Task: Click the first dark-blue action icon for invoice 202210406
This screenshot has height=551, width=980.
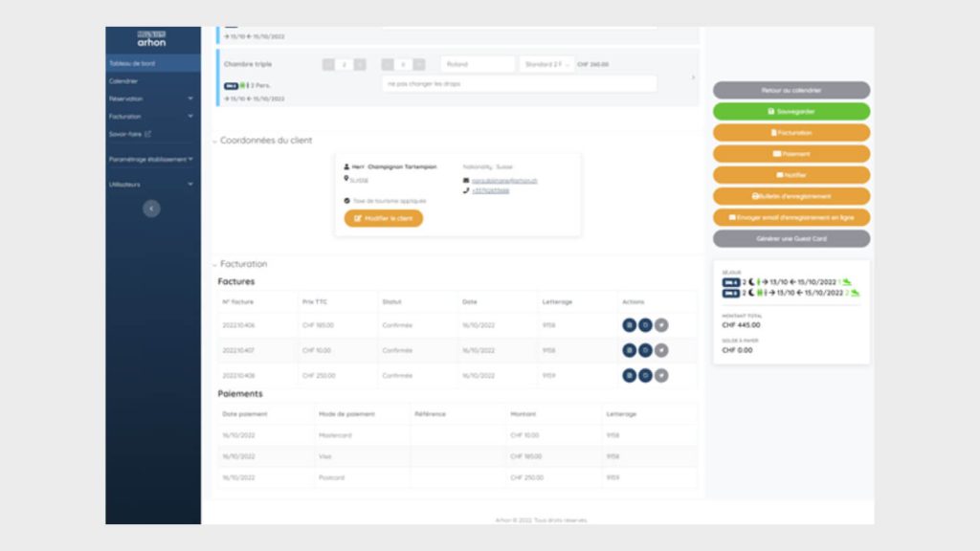Action: point(630,325)
